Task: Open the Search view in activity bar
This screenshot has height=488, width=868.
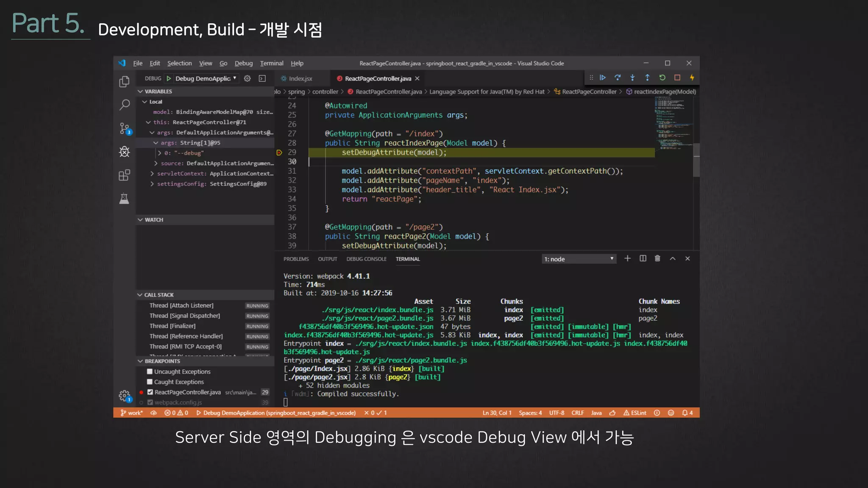Action: (124, 104)
